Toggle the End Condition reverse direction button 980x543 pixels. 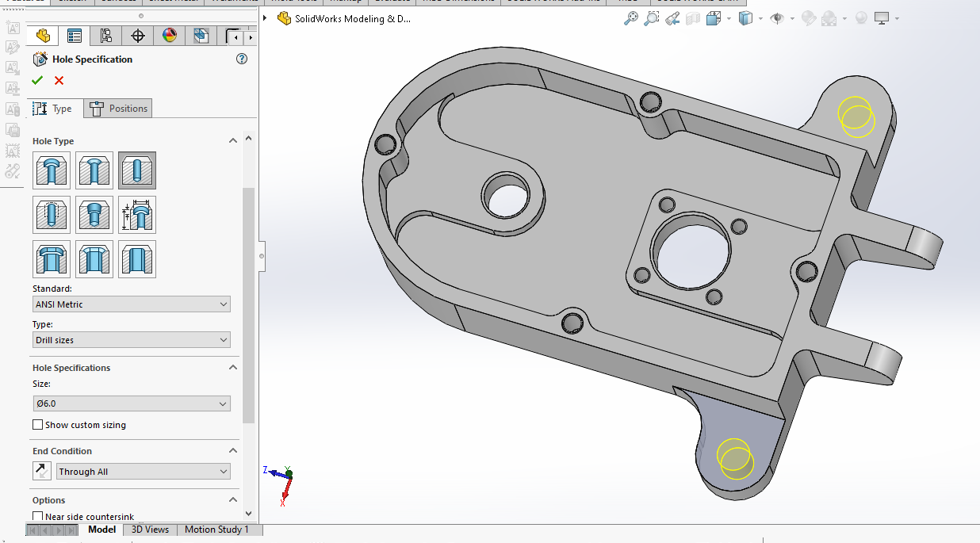click(42, 471)
